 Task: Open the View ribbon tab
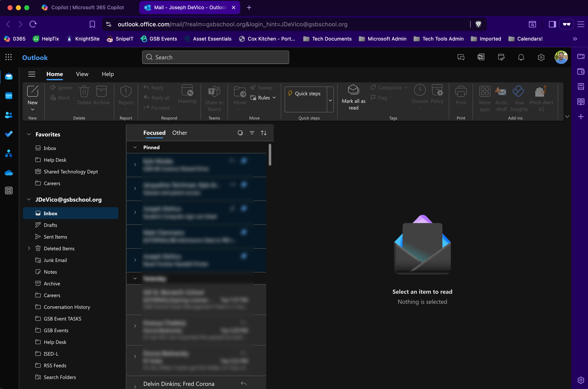[x=82, y=74]
